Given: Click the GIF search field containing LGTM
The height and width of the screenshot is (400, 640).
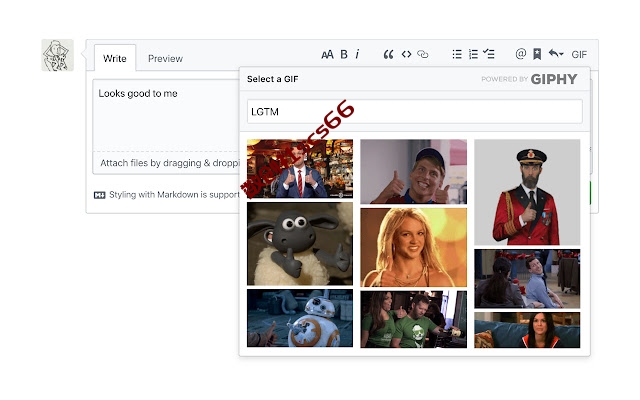Looking at the screenshot, I should click(x=414, y=111).
